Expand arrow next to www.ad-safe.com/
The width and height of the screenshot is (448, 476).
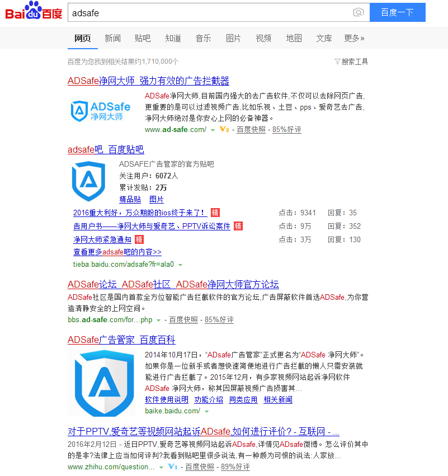pyautogui.click(x=213, y=130)
